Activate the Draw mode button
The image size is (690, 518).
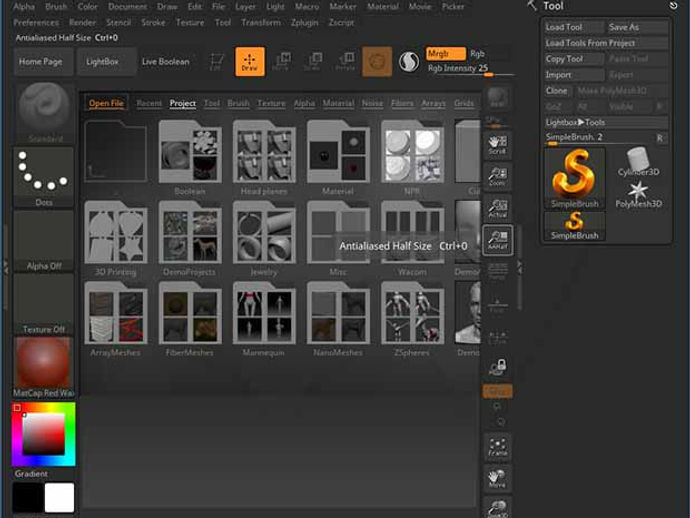point(250,62)
